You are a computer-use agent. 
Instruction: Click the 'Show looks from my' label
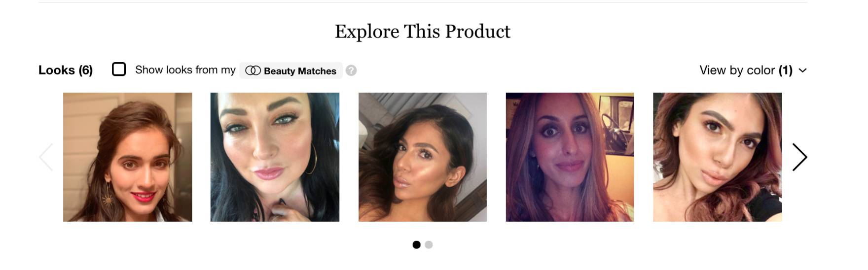pos(185,70)
